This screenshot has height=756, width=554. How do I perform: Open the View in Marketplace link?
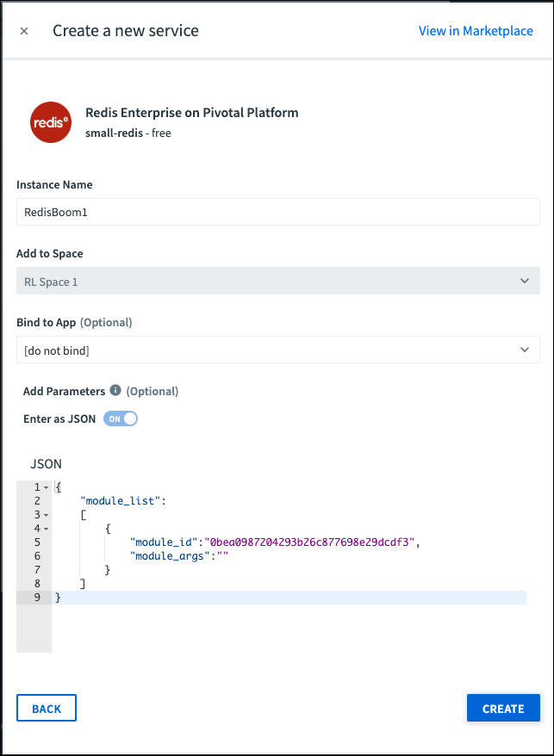(476, 31)
